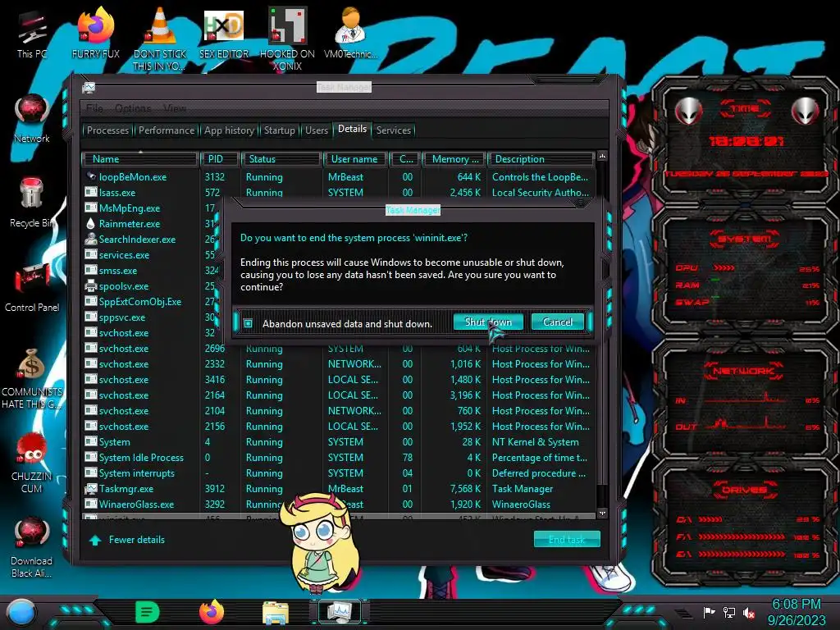840x630 pixels.
Task: Open the File menu
Action: coord(94,108)
